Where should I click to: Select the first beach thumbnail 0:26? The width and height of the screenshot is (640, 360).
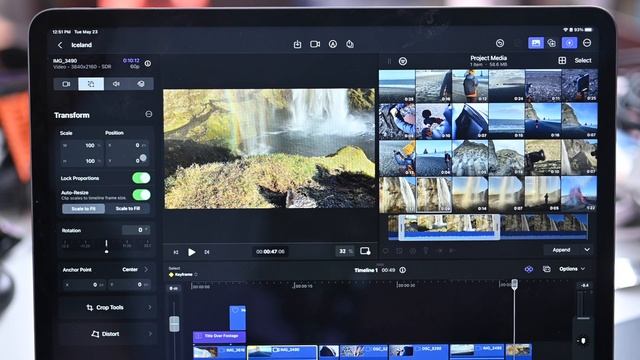pyautogui.click(x=397, y=86)
